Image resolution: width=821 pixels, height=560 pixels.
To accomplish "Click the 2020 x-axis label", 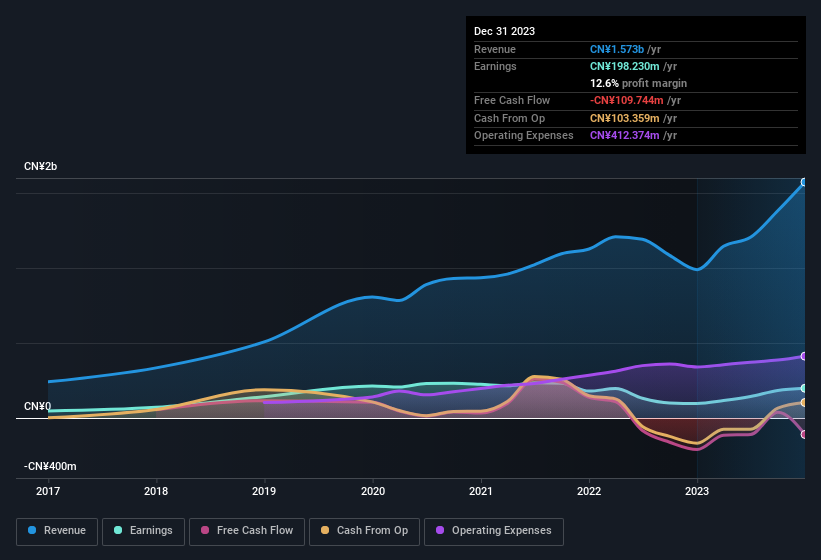I will point(373,491).
